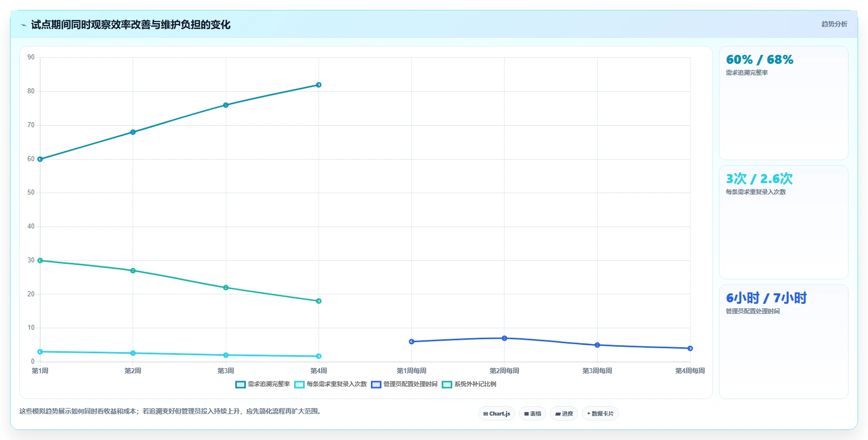Click the x-axis label 第2周每周
Screen dimensions: 868x440
(x=505, y=371)
